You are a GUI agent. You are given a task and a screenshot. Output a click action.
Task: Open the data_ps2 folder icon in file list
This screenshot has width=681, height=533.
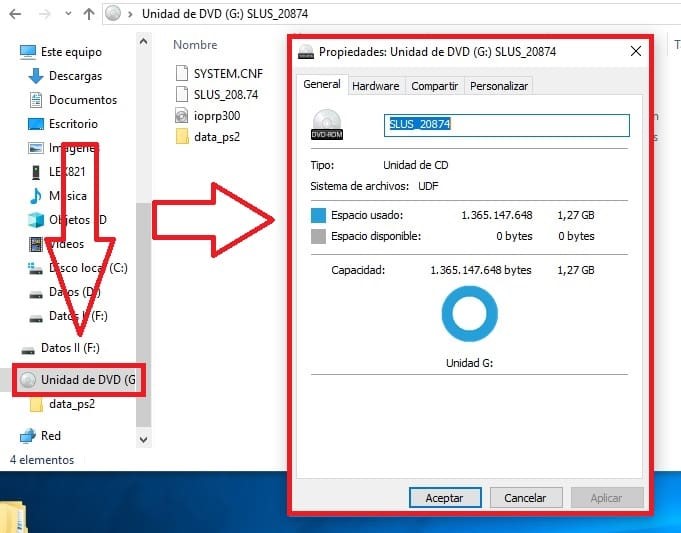(181, 137)
